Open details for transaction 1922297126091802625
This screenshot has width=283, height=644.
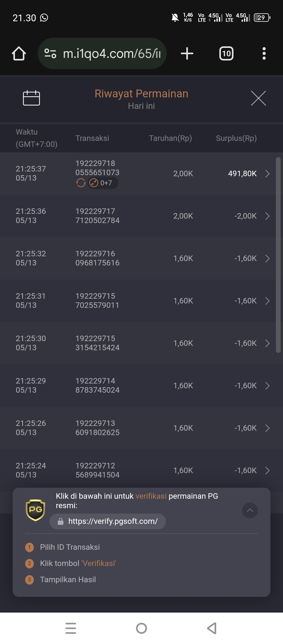267,428
